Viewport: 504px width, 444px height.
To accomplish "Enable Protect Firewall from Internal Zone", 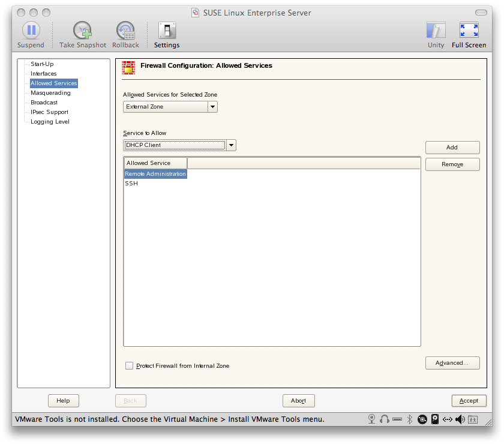I will coord(129,365).
